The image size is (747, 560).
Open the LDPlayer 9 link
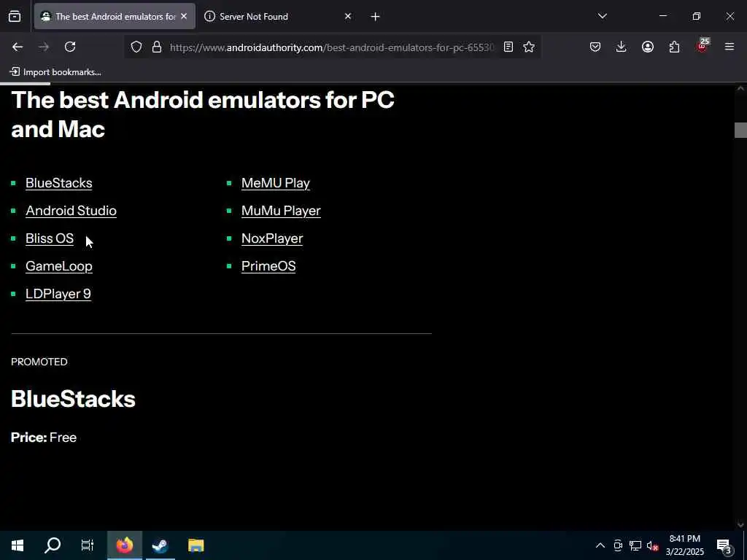tap(58, 293)
